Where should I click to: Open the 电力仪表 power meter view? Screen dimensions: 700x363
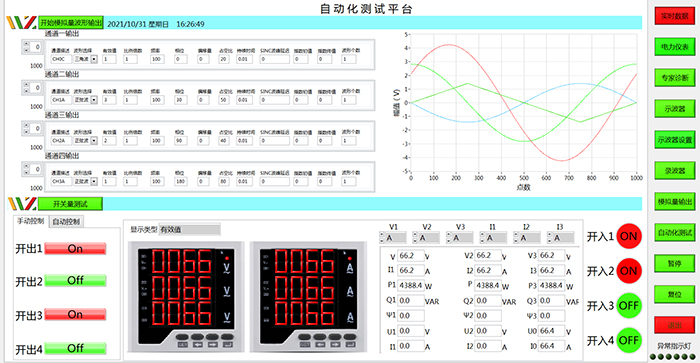tap(675, 46)
